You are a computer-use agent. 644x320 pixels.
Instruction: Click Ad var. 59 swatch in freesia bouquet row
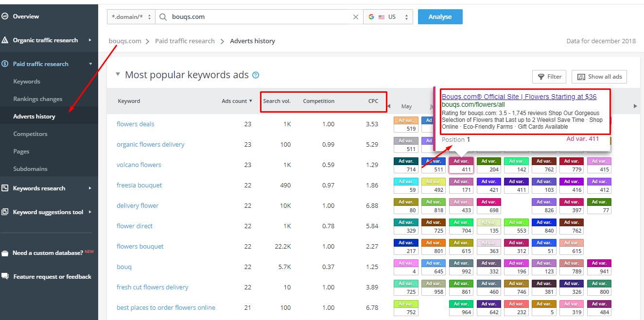pos(406,185)
